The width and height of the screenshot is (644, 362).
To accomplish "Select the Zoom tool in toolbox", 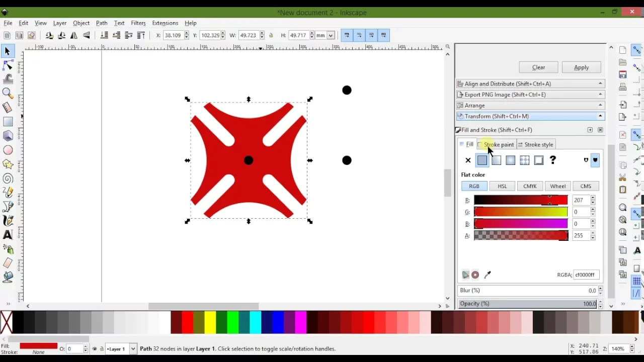I will click(8, 93).
